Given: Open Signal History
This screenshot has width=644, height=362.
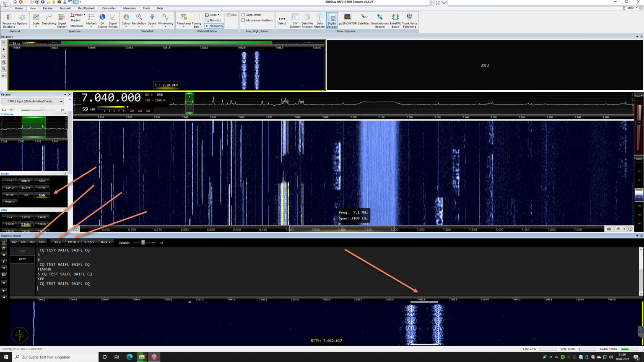Looking at the screenshot, I should tap(113, 21).
